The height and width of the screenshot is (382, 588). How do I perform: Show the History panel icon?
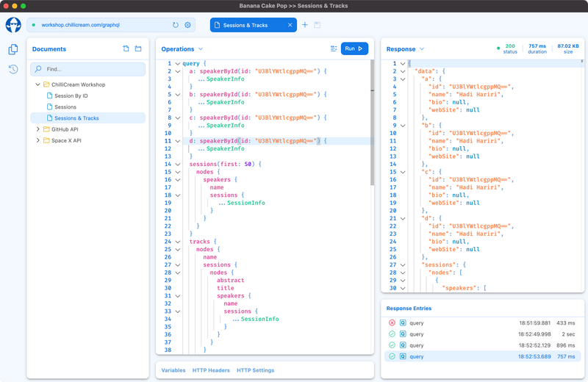tap(13, 69)
